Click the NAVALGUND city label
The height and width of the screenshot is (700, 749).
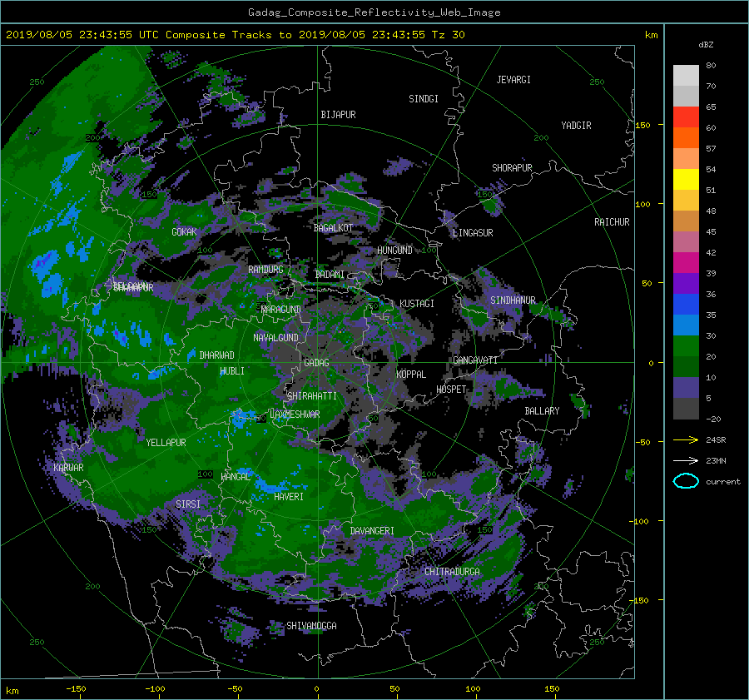[x=275, y=338]
